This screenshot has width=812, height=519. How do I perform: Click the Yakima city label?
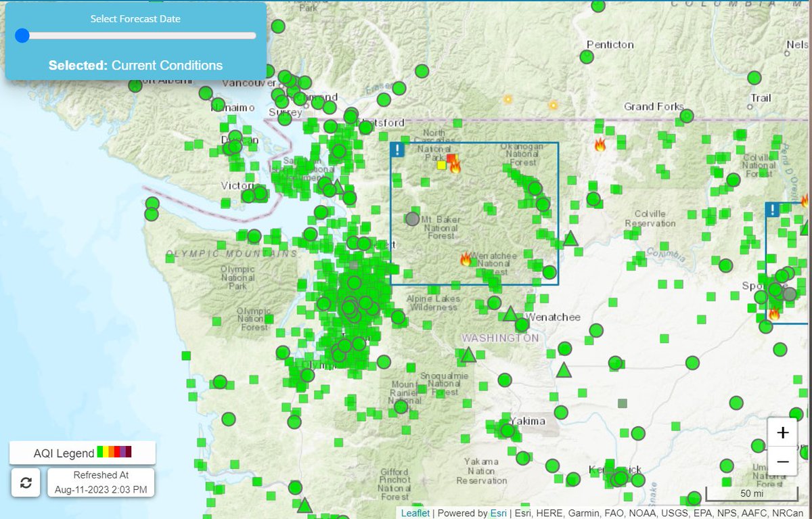[x=527, y=420]
